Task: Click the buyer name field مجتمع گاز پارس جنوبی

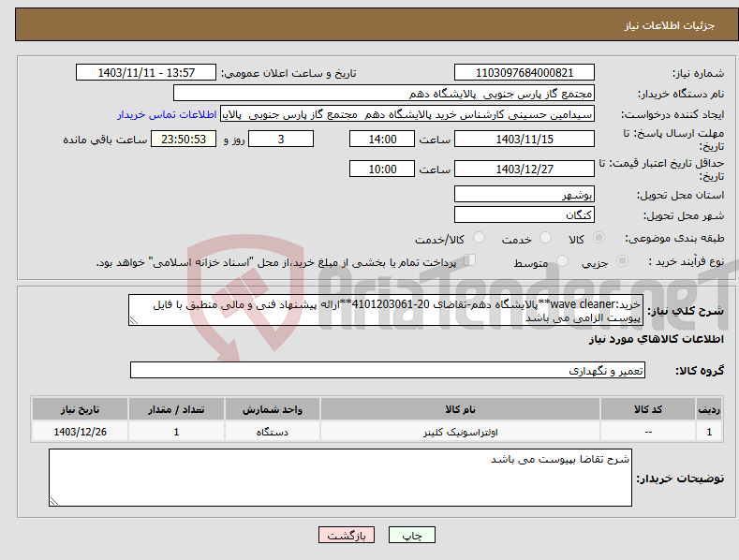Action: pos(384,94)
